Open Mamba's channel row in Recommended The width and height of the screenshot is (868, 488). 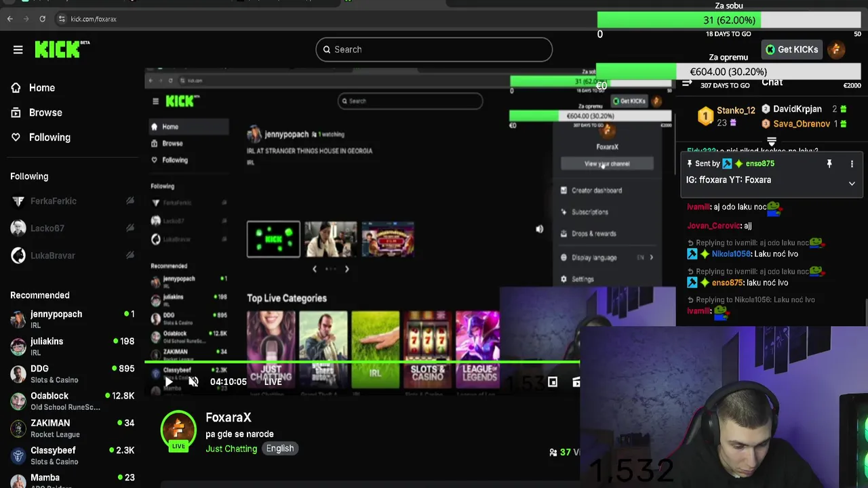pyautogui.click(x=71, y=479)
